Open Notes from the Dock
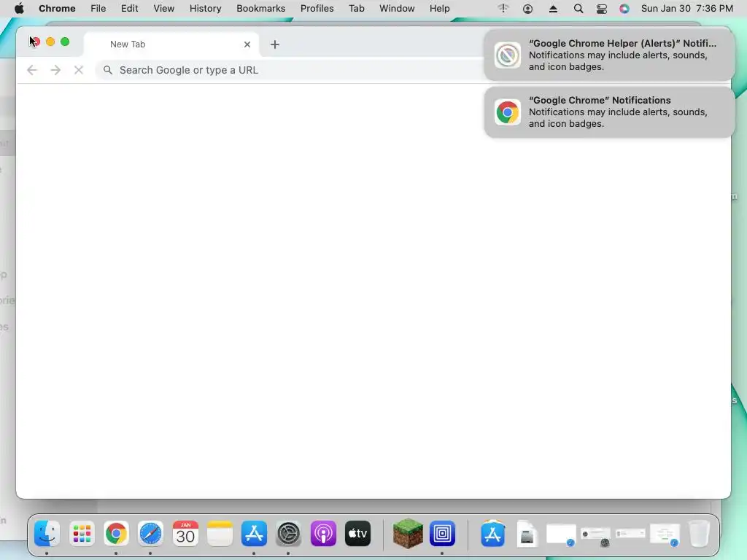Screen dimensions: 747x560 [220, 533]
